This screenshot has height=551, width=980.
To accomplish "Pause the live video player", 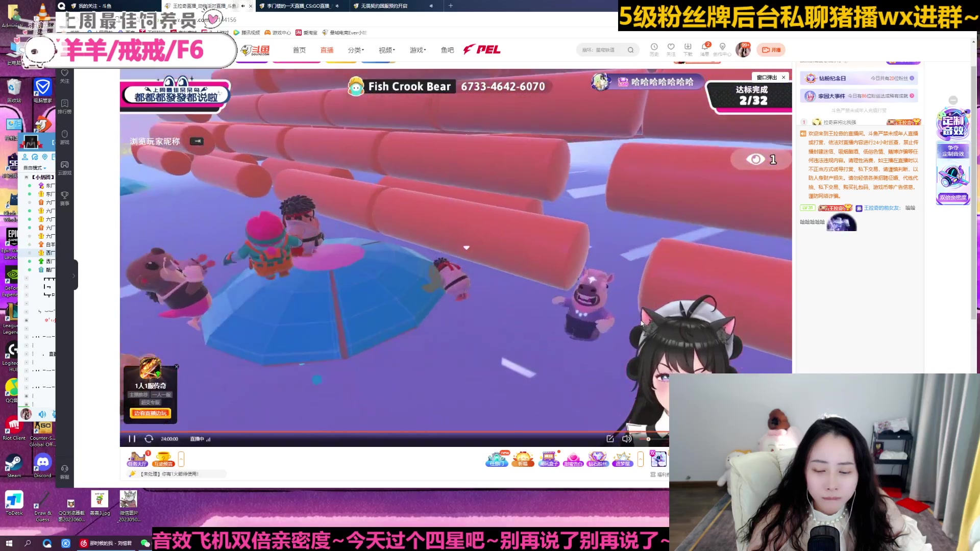I will (131, 439).
